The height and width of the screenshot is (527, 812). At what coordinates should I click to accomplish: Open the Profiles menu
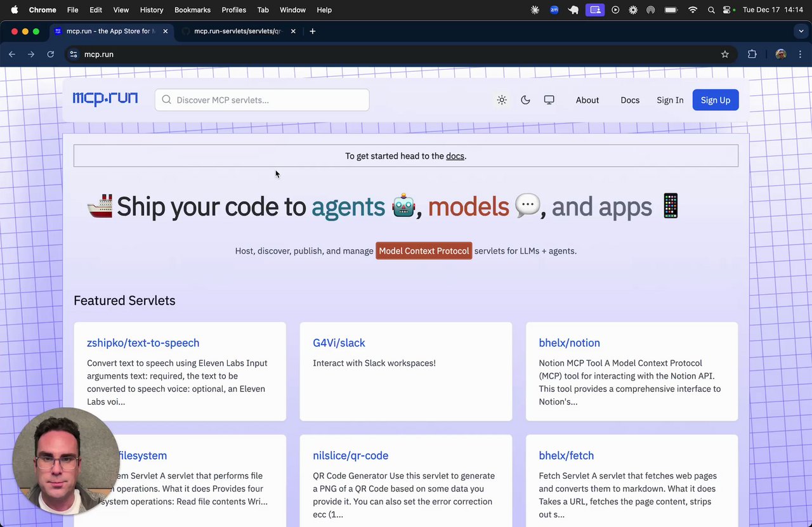click(x=233, y=10)
